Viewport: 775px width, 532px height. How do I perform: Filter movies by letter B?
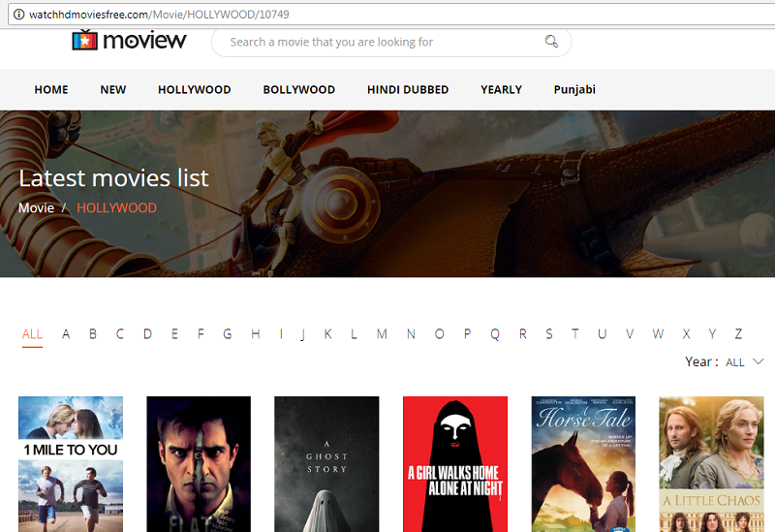pyautogui.click(x=93, y=334)
